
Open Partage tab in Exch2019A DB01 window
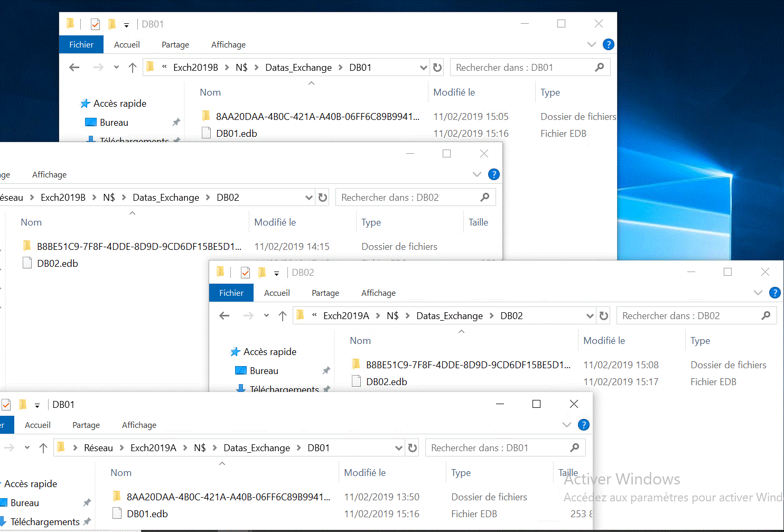click(86, 425)
